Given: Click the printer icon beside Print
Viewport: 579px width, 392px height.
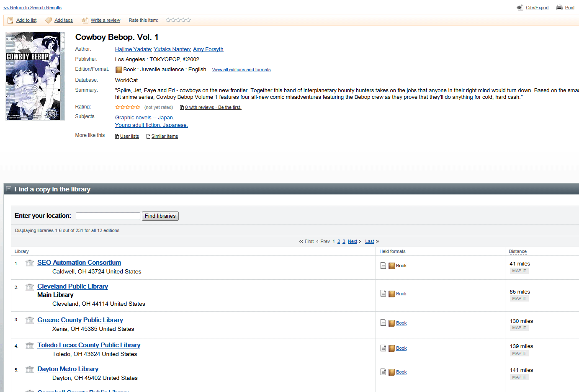Looking at the screenshot, I should tap(559, 7).
